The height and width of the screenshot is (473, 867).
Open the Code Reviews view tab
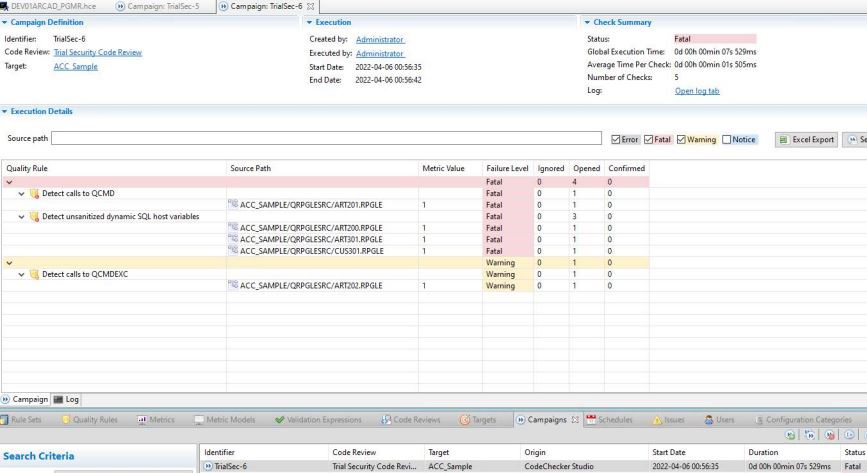[x=411, y=420]
